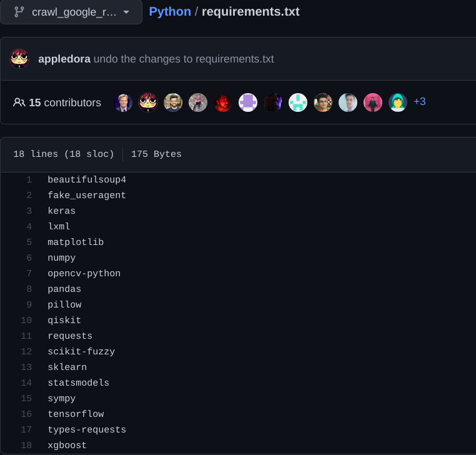The image size is (476, 455).
Task: Click the tensorflow line
Action: [x=76, y=414]
